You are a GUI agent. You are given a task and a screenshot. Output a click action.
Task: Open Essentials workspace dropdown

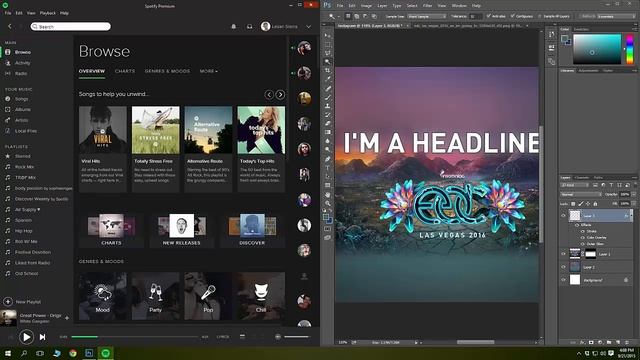click(x=616, y=16)
